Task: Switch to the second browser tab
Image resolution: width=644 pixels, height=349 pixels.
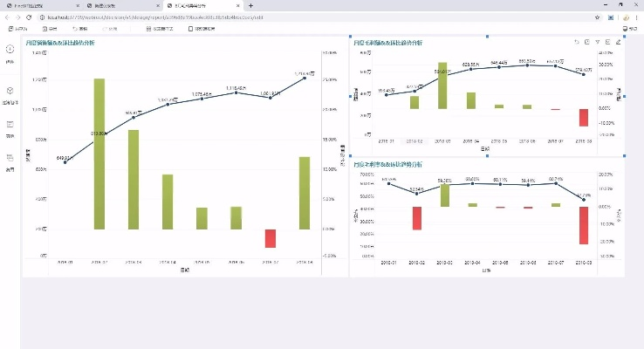Action: click(118, 5)
